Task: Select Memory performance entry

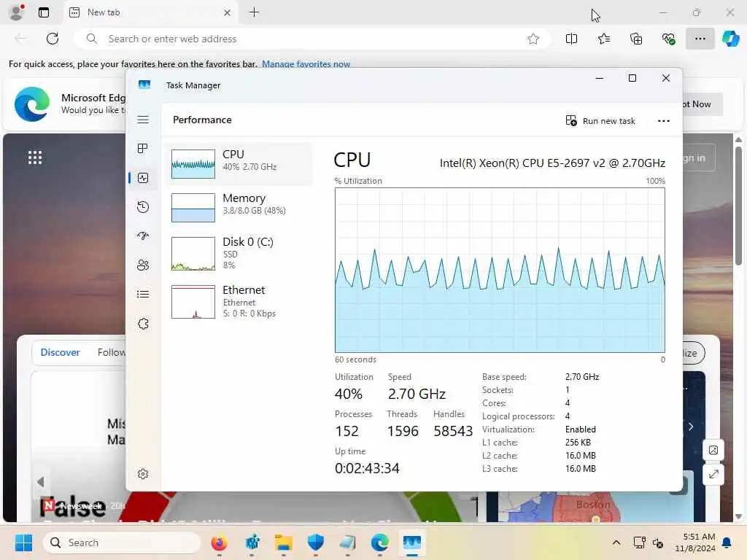Action: [x=239, y=207]
